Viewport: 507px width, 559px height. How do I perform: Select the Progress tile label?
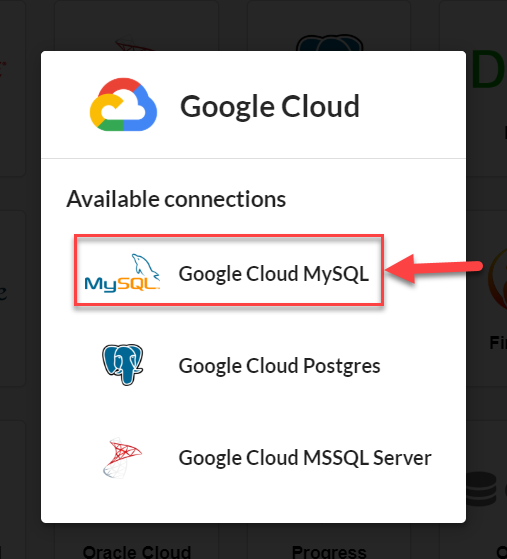[329, 552]
